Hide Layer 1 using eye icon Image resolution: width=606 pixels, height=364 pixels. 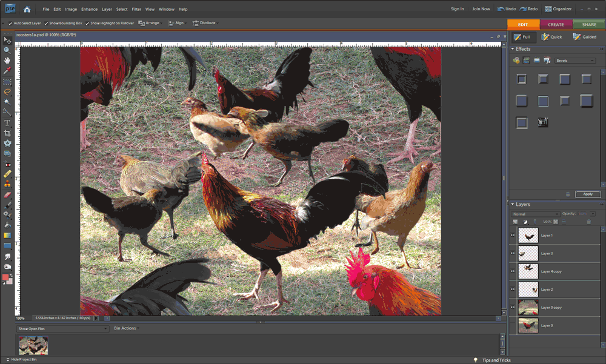513,236
